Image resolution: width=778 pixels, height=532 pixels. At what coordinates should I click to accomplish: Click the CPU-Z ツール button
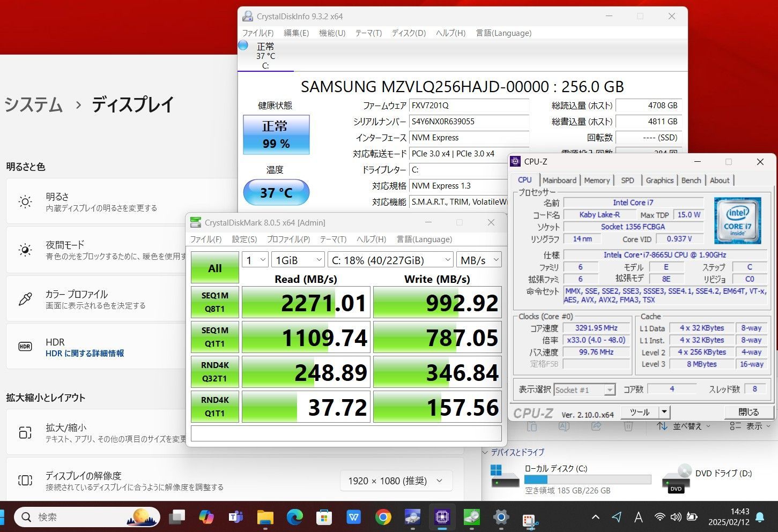(640, 412)
